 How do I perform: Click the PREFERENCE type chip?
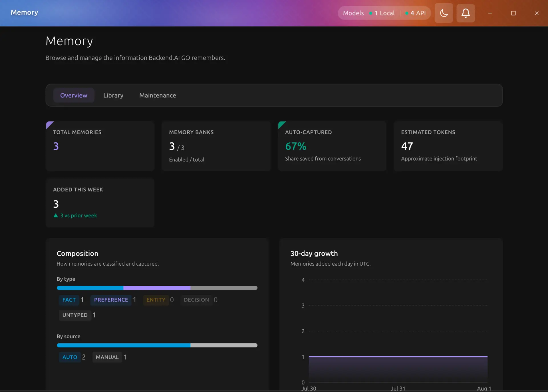[x=111, y=300]
